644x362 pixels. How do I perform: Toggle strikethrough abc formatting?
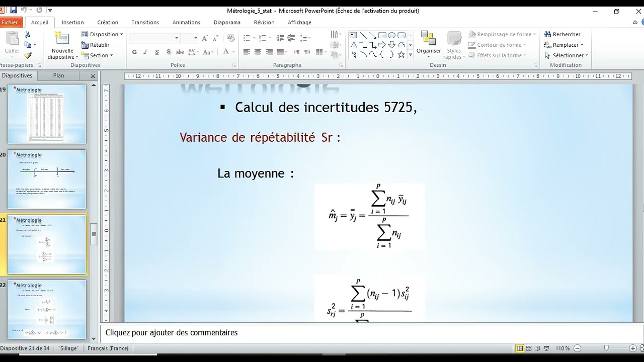pos(180,52)
